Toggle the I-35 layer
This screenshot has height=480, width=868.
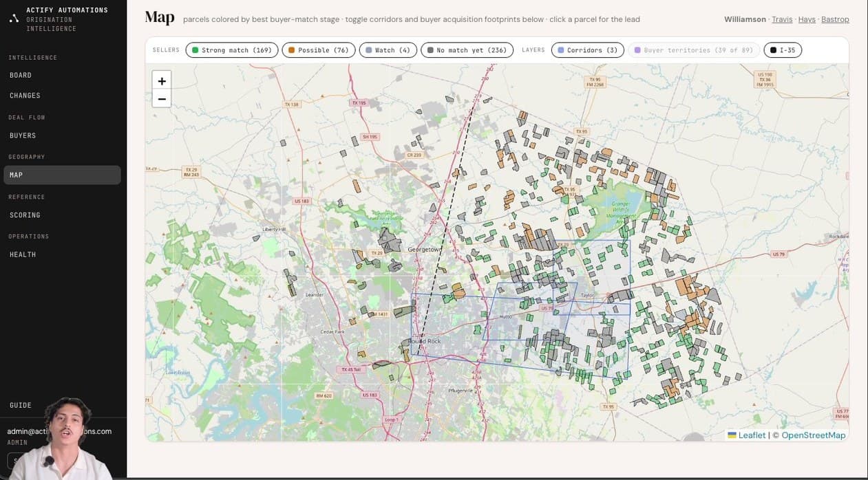(783, 50)
